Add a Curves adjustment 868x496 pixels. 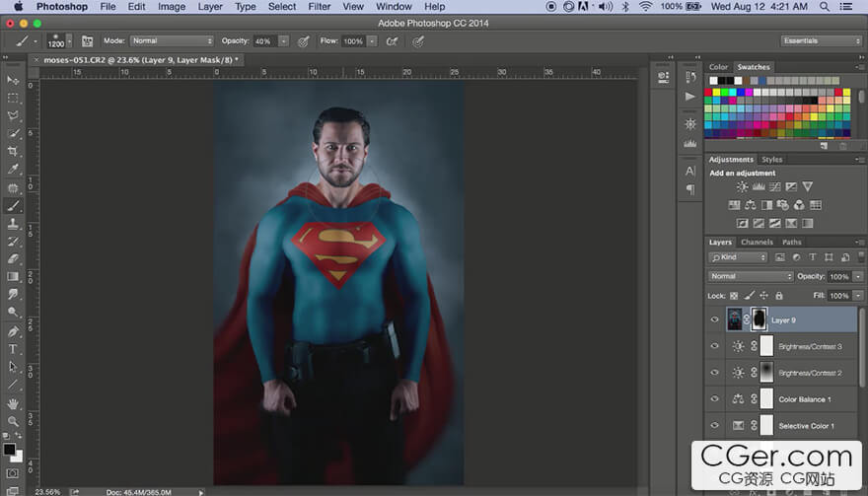pyautogui.click(x=775, y=186)
